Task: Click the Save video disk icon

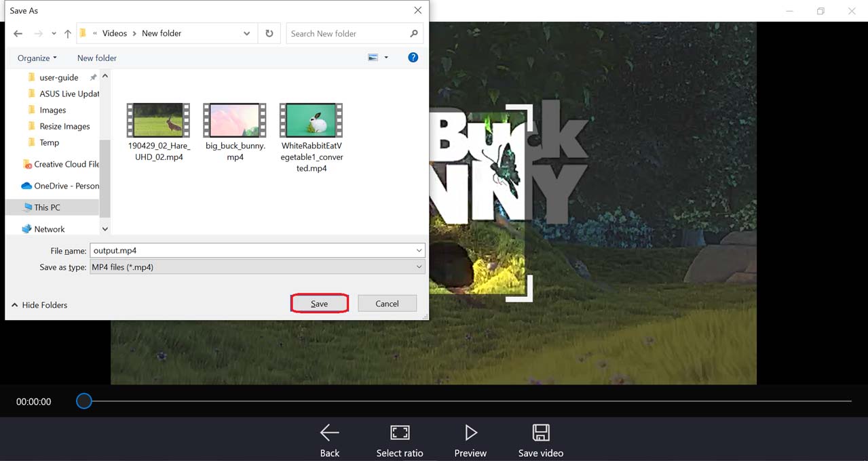Action: (x=541, y=433)
